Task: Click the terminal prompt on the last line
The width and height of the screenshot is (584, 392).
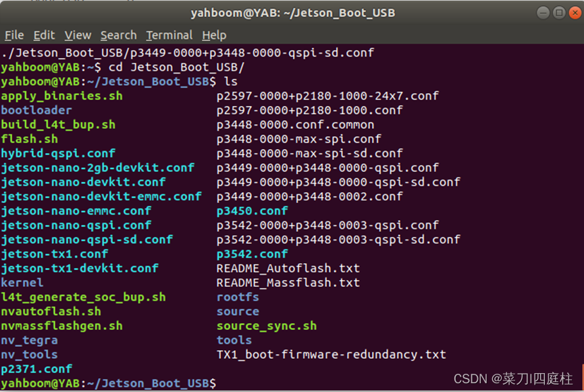Action: click(108, 383)
